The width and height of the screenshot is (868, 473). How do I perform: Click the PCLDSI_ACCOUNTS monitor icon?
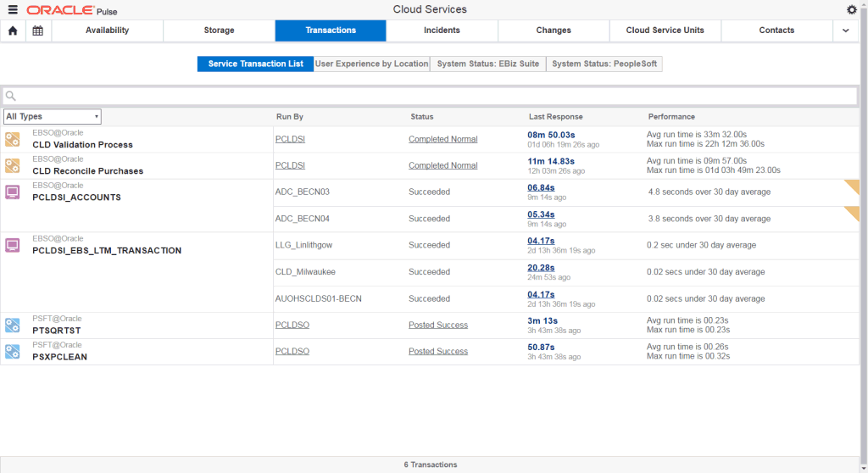tap(12, 192)
